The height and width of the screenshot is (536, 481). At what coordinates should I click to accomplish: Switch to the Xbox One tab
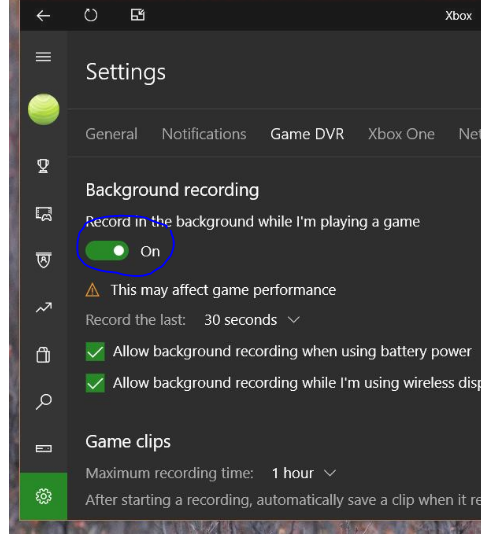[x=401, y=134]
